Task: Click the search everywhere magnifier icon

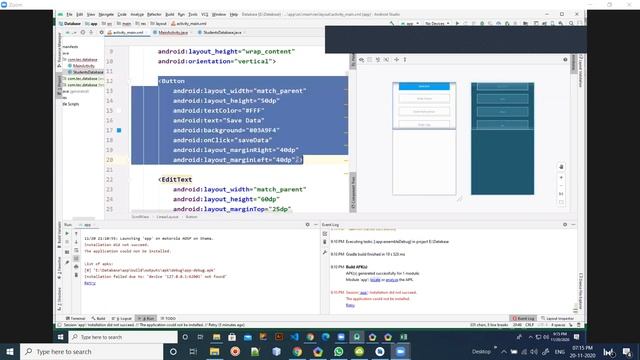Action: point(571,24)
